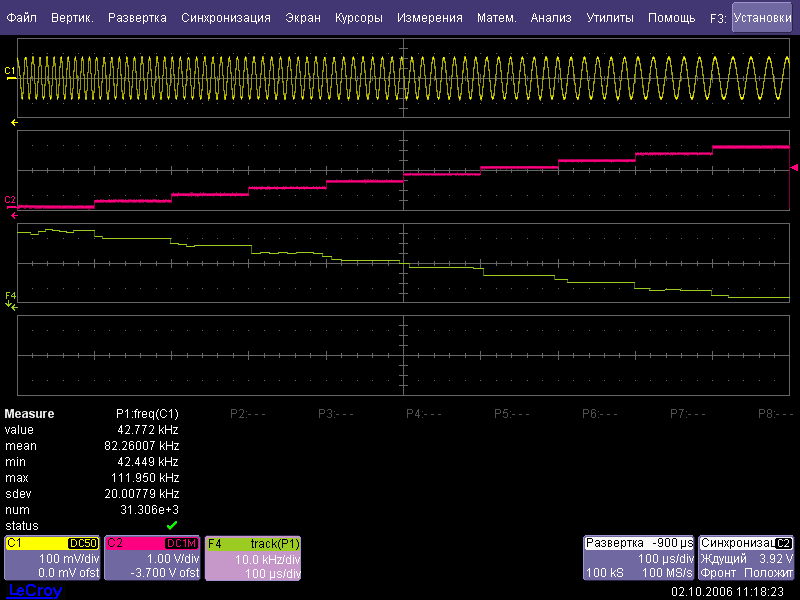Open the C1 channel descriptor box
The height and width of the screenshot is (600, 800).
[x=52, y=557]
